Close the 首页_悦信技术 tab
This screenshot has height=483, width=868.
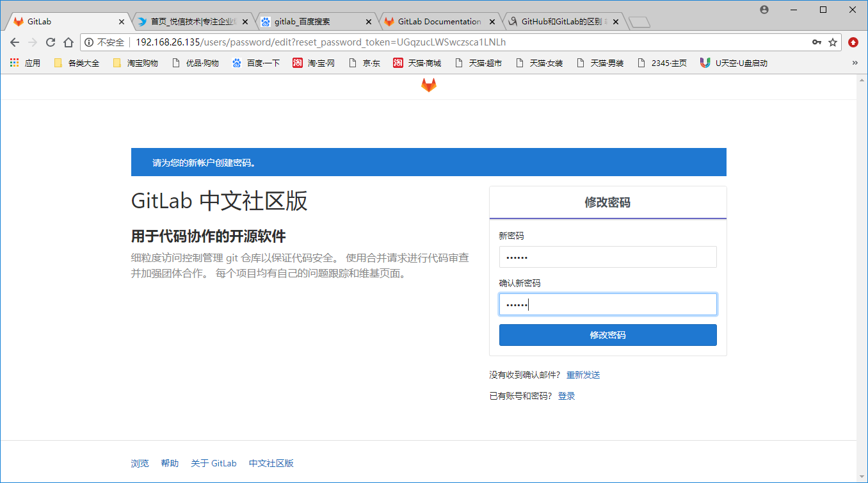[x=245, y=22]
